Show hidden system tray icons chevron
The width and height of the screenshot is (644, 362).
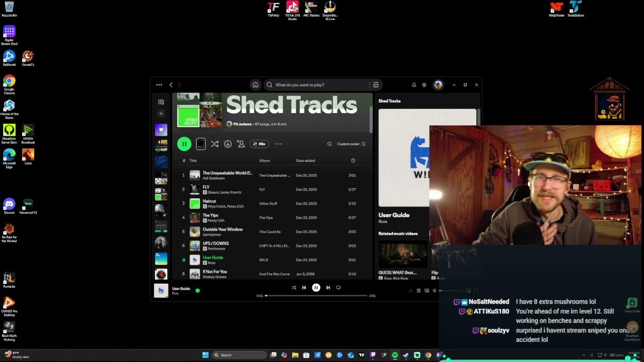tap(584, 355)
